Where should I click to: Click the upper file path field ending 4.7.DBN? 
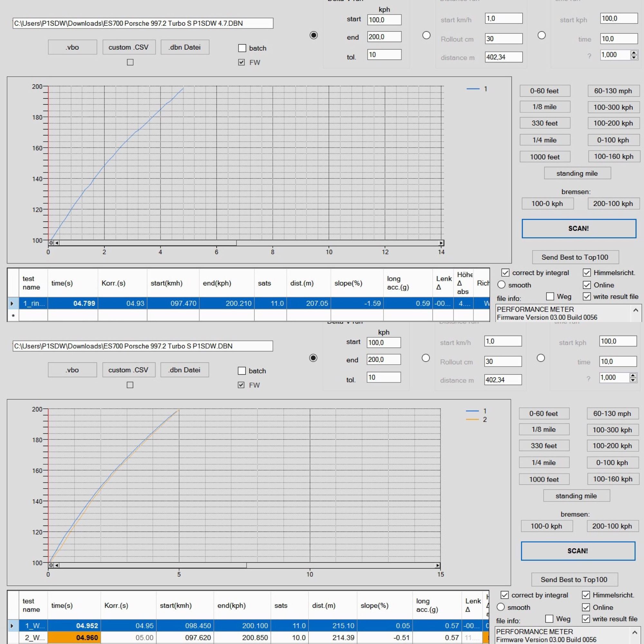pyautogui.click(x=143, y=23)
